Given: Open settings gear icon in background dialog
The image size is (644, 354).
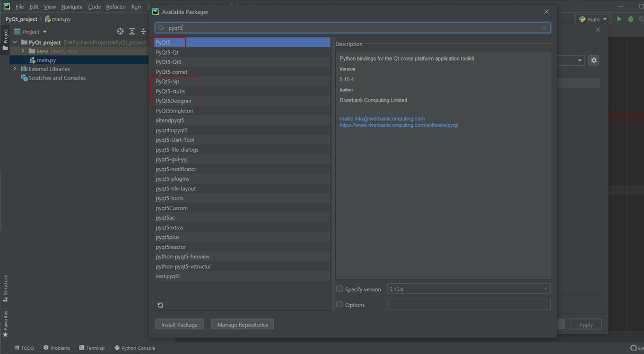Looking at the screenshot, I should (594, 61).
